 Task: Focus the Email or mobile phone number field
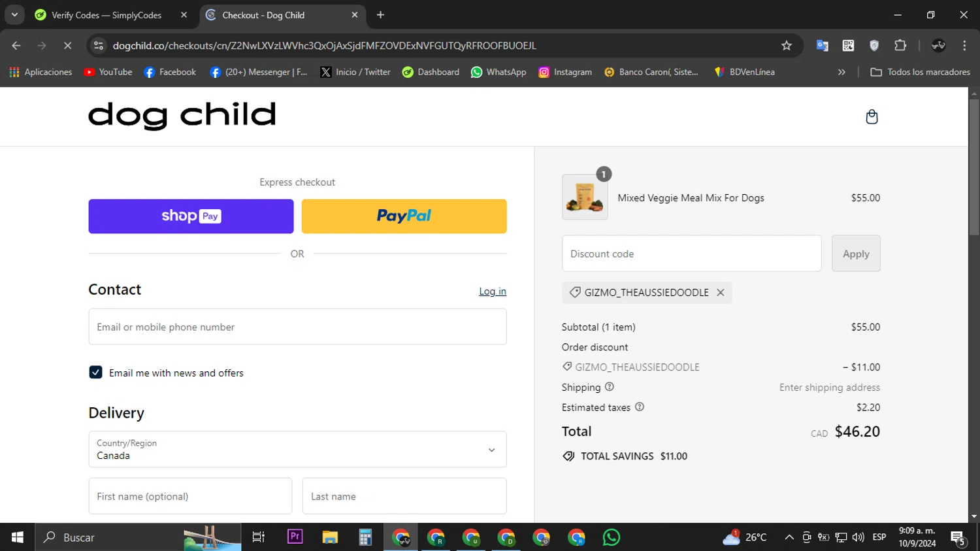[x=297, y=327]
